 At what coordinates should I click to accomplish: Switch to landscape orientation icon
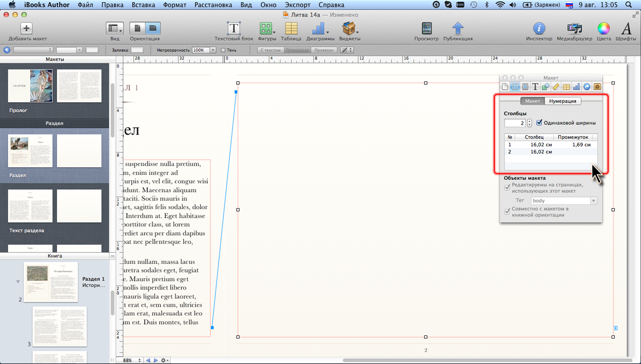[x=153, y=28]
